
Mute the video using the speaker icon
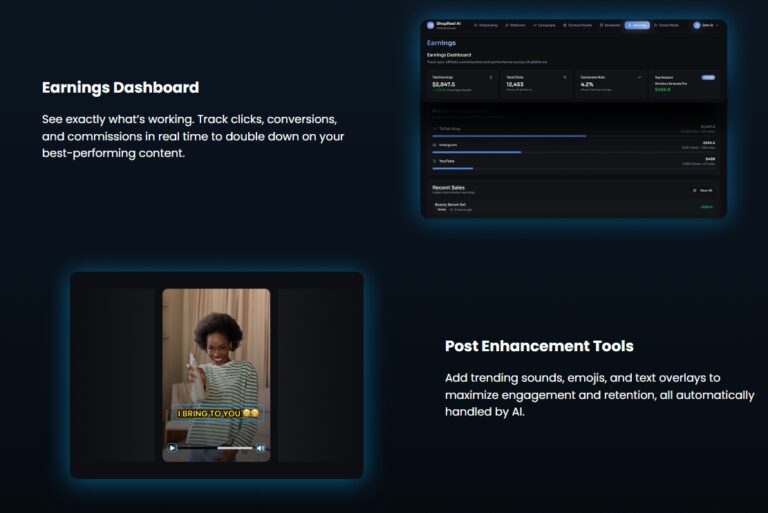260,448
